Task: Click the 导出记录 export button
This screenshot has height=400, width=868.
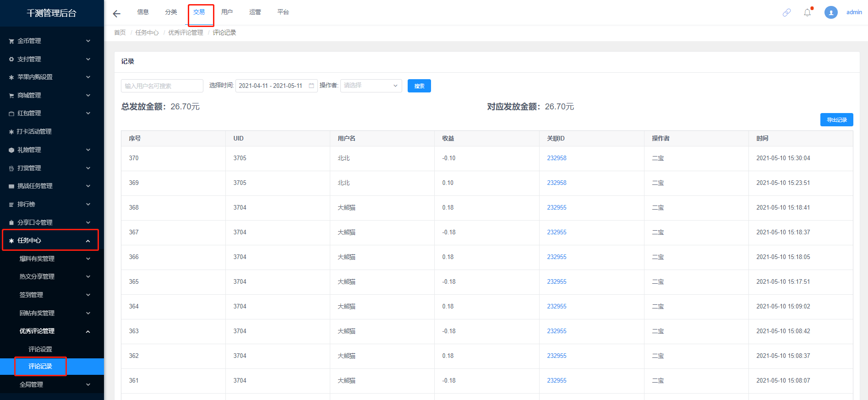Action: tap(836, 119)
